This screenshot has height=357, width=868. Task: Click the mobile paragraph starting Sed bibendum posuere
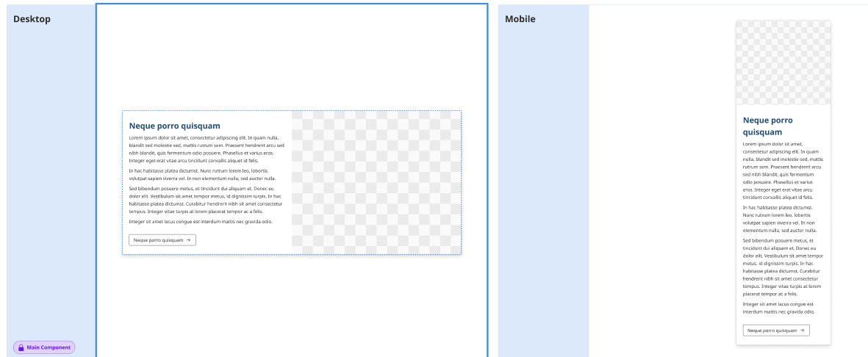[x=783, y=267]
